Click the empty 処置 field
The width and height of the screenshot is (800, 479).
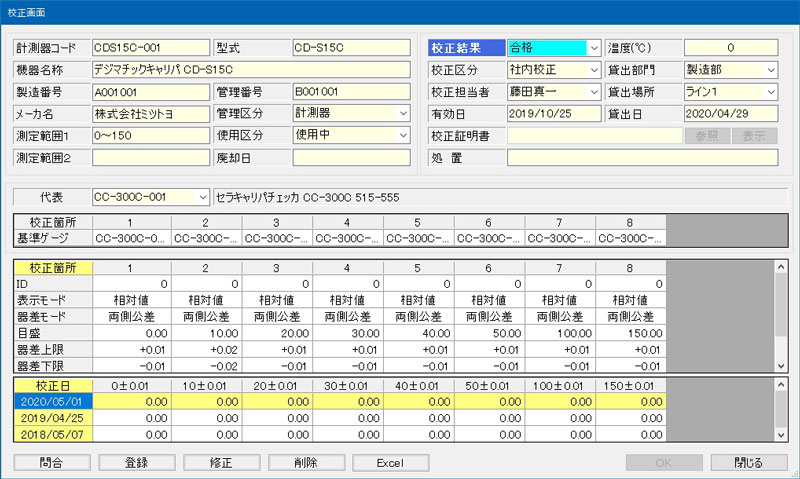tap(642, 158)
